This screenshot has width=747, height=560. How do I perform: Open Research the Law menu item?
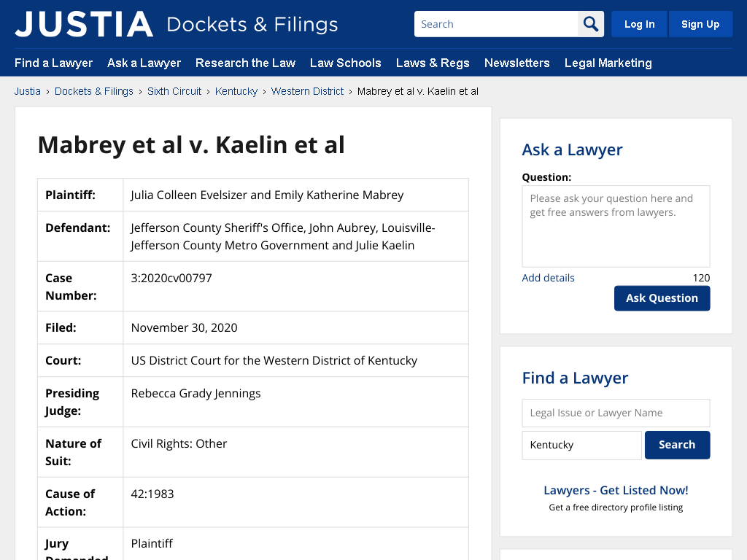tap(245, 63)
